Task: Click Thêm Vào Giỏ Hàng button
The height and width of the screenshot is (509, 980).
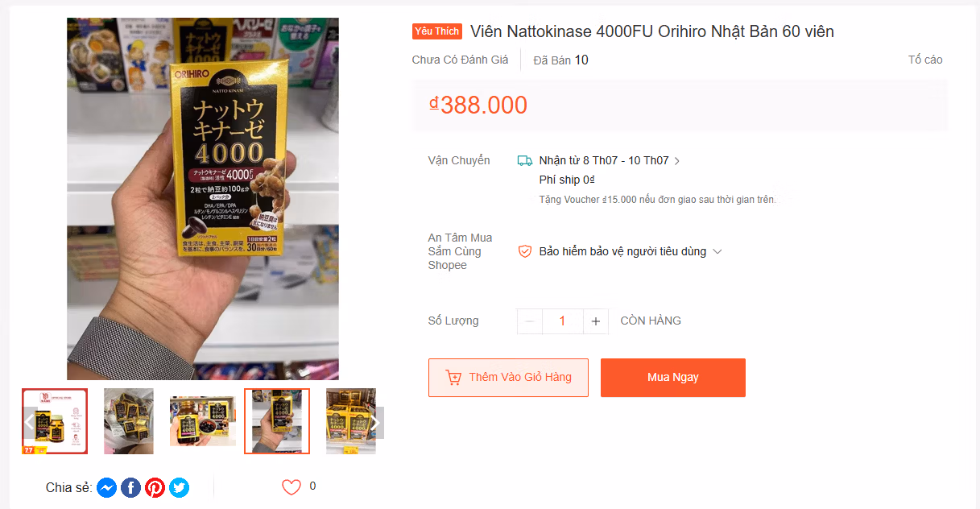Action: [508, 378]
